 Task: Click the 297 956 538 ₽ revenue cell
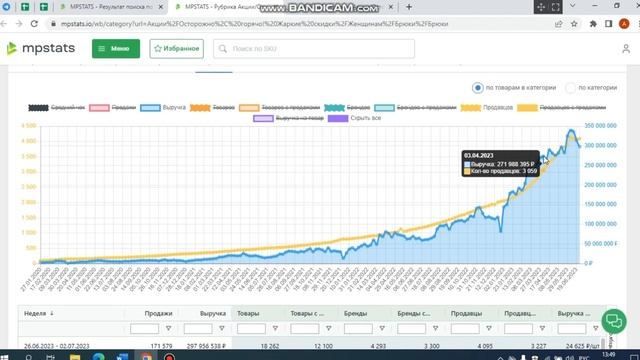click(206, 346)
